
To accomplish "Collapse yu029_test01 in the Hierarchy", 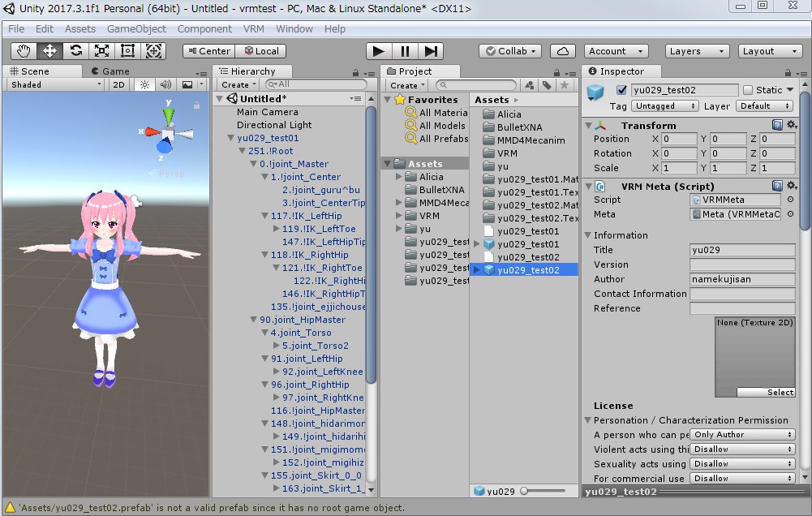I will coord(231,138).
